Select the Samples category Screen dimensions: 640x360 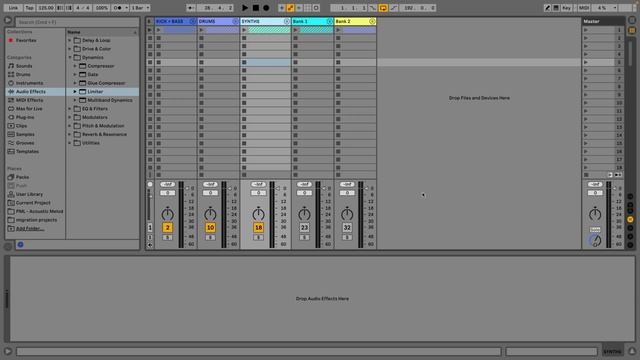[x=25, y=134]
